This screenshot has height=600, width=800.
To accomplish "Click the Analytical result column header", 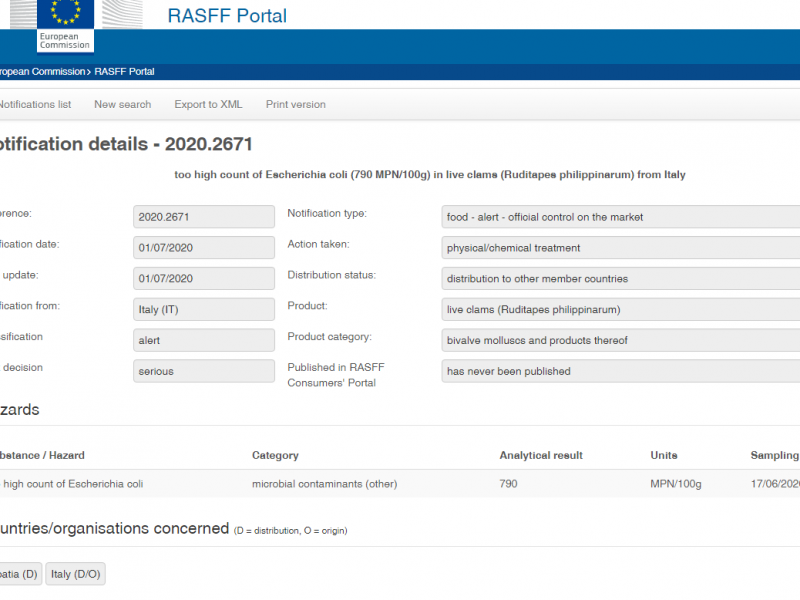I will (541, 455).
